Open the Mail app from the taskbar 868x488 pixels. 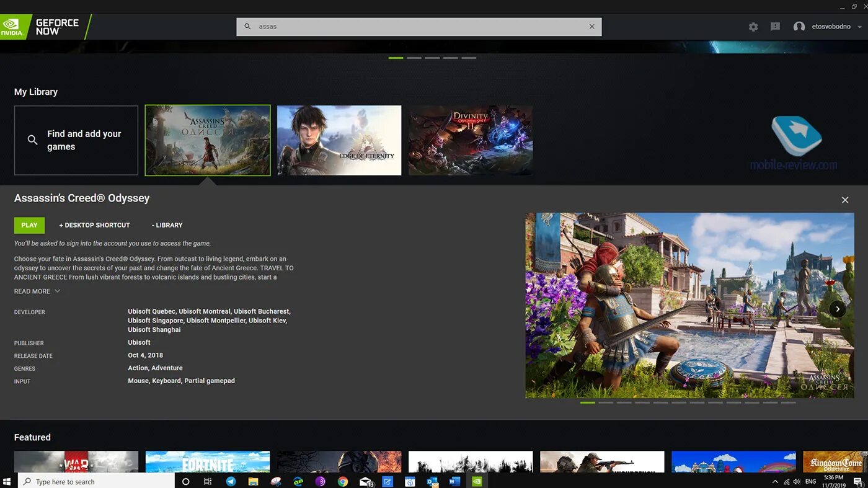pyautogui.click(x=366, y=481)
